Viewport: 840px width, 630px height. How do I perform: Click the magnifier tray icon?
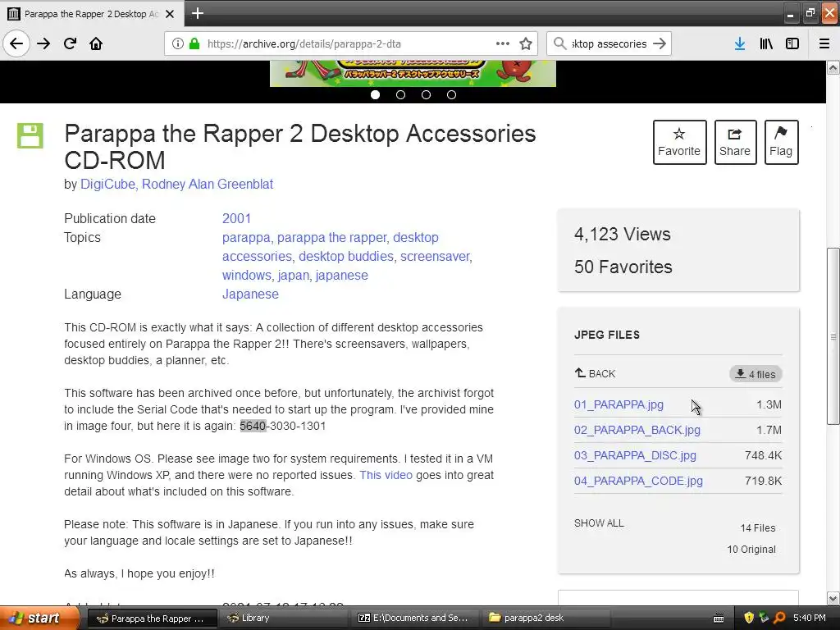click(780, 618)
